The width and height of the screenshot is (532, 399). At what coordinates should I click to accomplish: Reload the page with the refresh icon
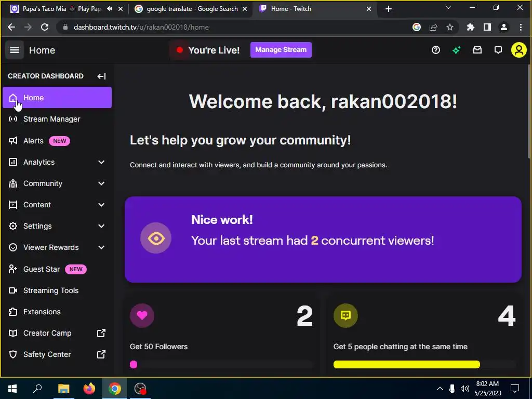pos(45,27)
